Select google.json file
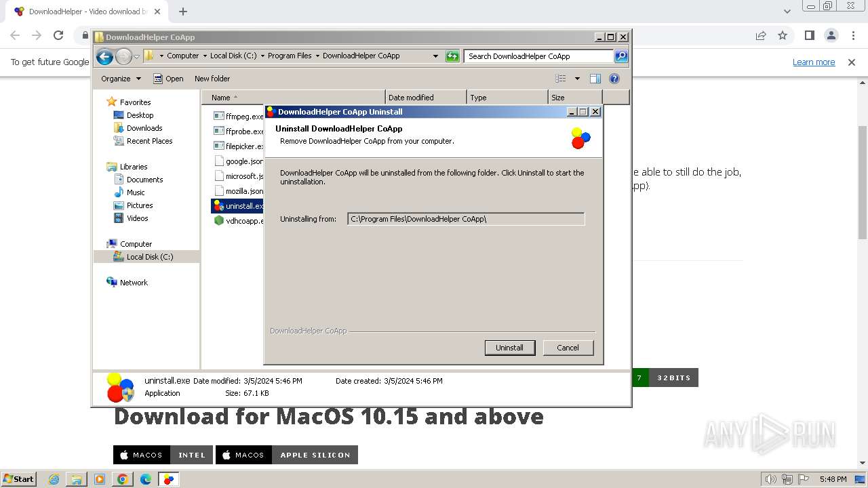868x488 pixels. point(238,161)
